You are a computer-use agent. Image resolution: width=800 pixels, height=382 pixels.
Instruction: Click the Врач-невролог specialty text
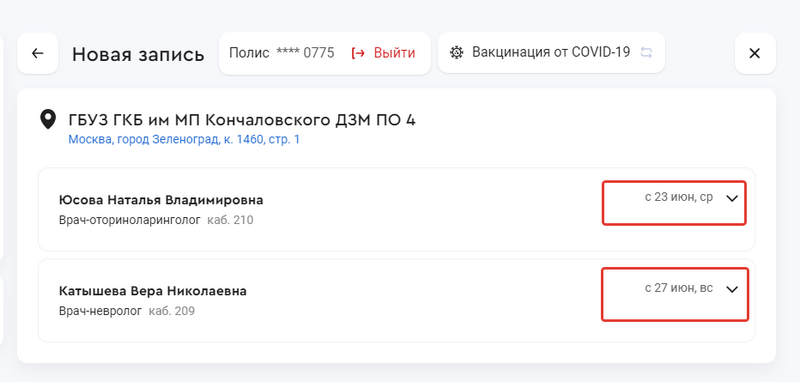pos(101,311)
